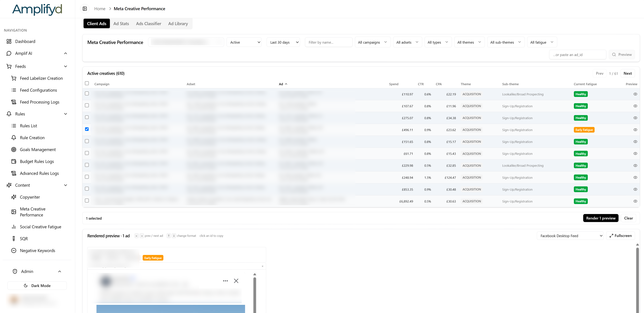Preview eye icon for £853.35 row
644x313 pixels.
point(635,189)
